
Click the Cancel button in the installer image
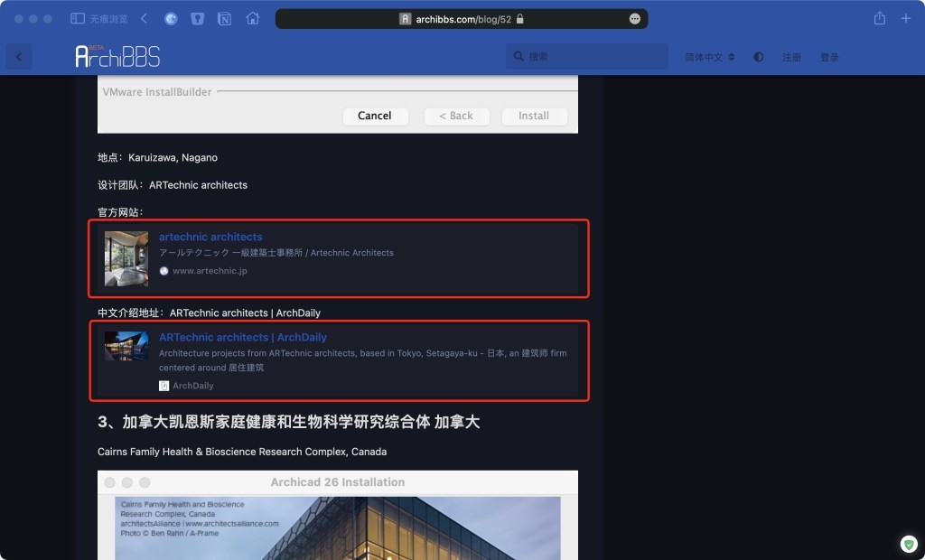375,116
